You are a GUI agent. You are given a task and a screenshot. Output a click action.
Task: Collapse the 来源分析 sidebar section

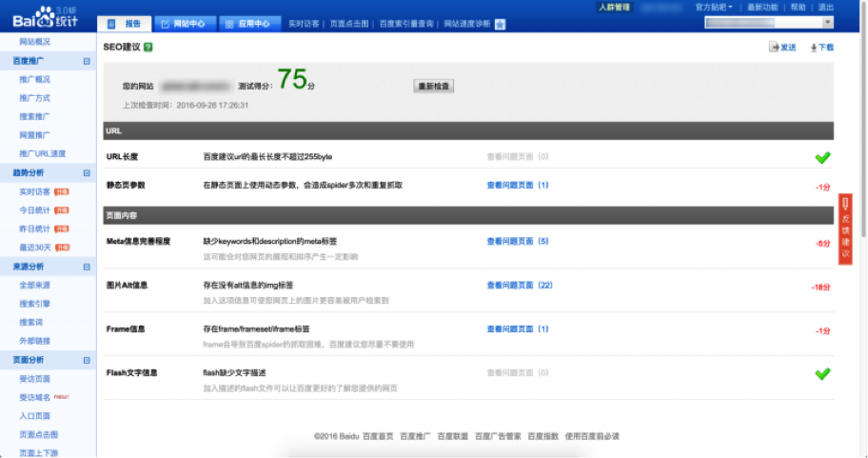click(87, 267)
